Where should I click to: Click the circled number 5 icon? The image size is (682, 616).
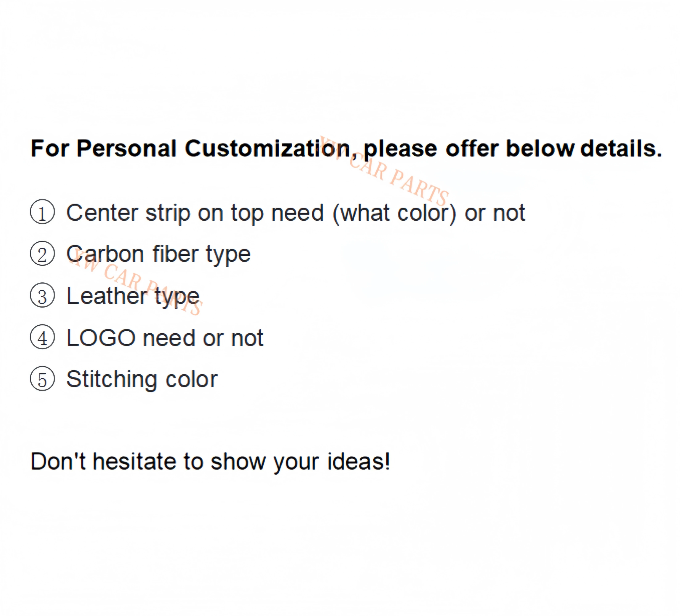[x=42, y=379]
